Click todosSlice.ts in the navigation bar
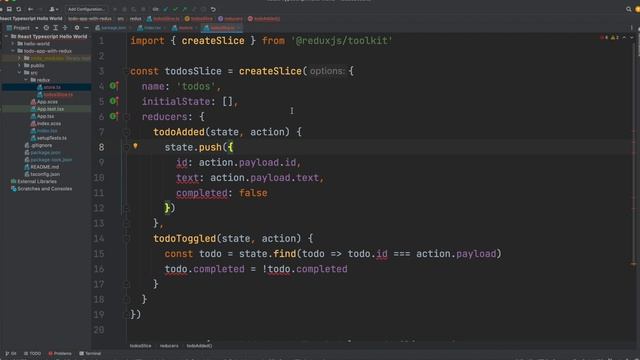The height and width of the screenshot is (360, 640). pyautogui.click(x=163, y=19)
